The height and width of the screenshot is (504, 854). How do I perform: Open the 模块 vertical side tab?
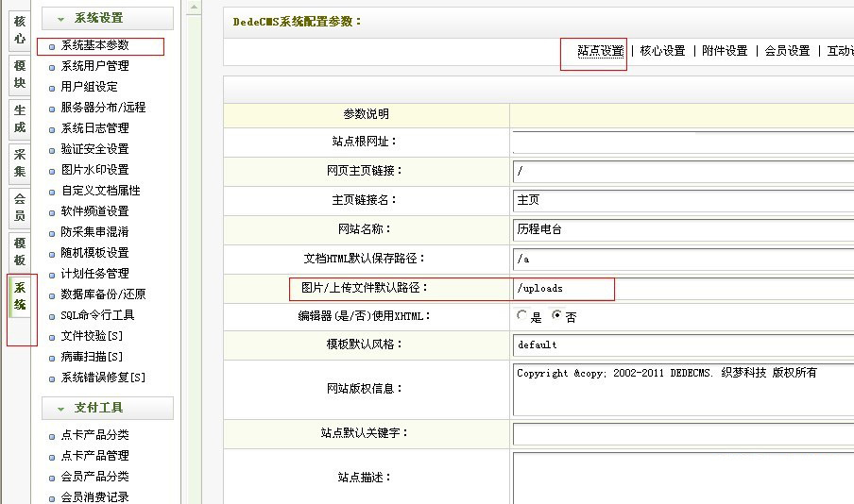coord(20,74)
